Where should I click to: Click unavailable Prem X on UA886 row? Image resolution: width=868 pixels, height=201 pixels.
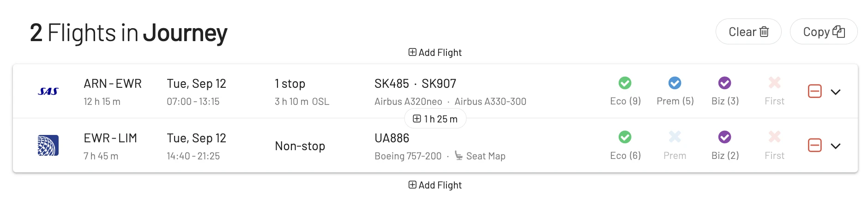point(675,137)
